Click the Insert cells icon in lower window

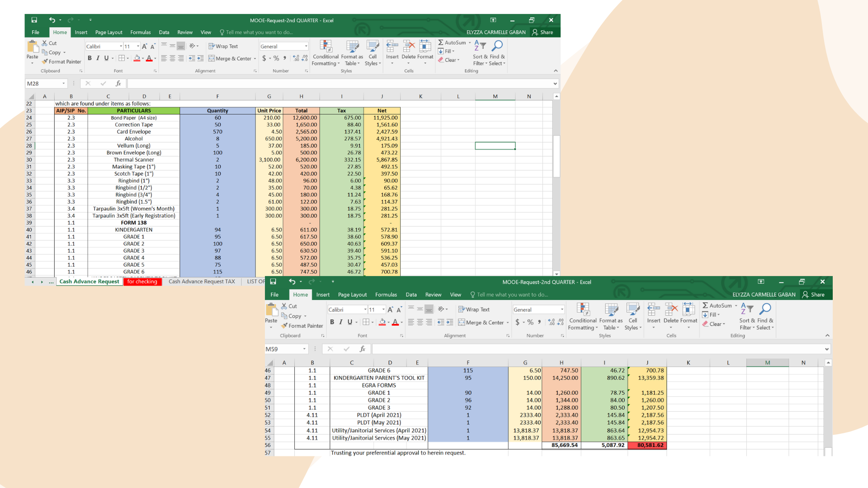click(654, 310)
